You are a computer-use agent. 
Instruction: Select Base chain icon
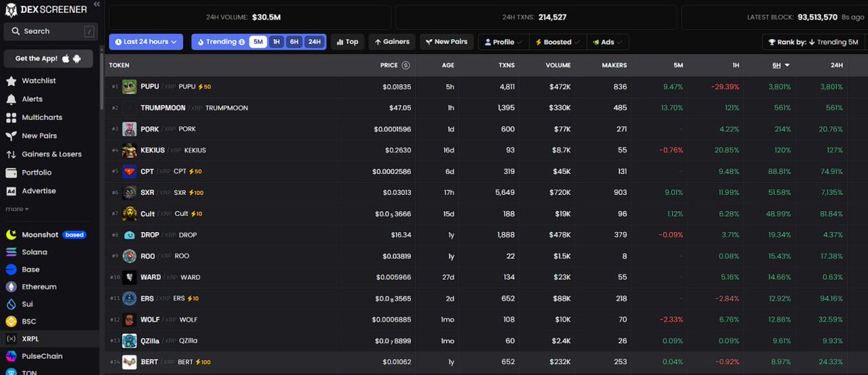[11, 270]
